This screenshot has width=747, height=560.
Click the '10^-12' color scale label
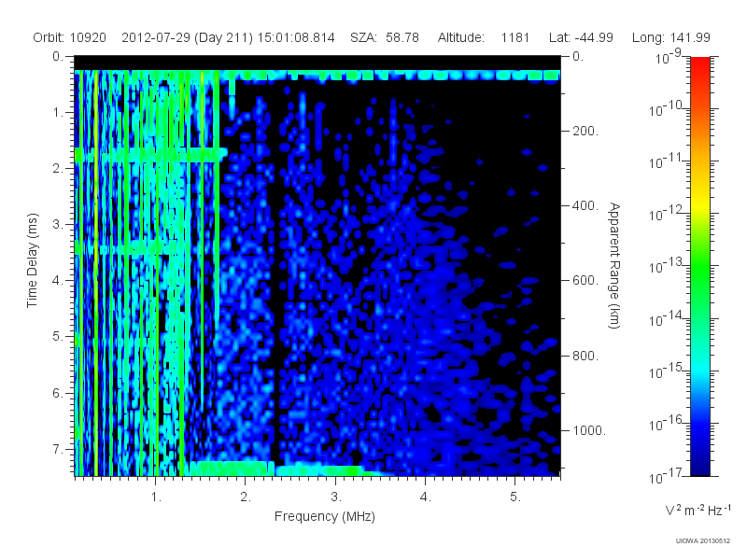click(666, 215)
